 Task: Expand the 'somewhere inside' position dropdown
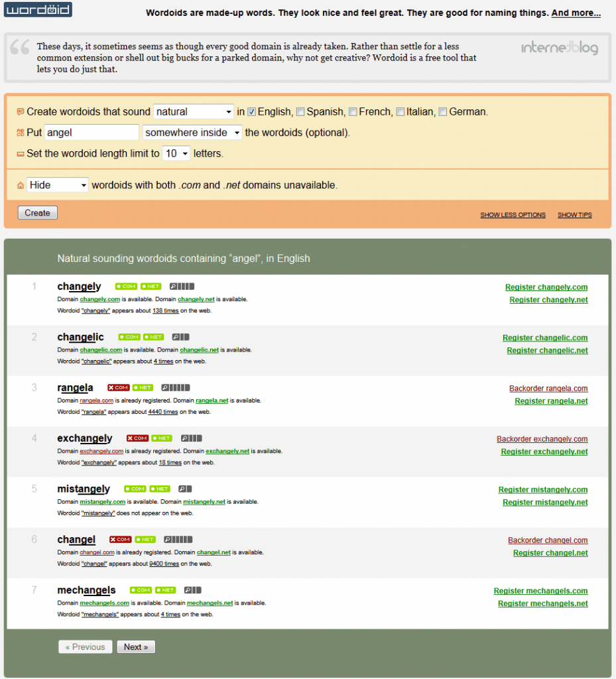192,133
